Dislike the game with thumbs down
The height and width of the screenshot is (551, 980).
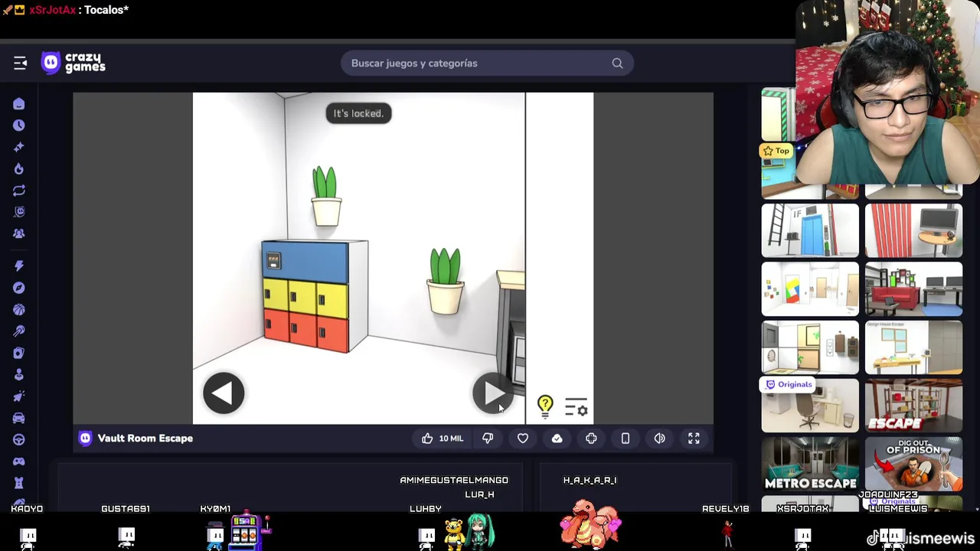(488, 439)
